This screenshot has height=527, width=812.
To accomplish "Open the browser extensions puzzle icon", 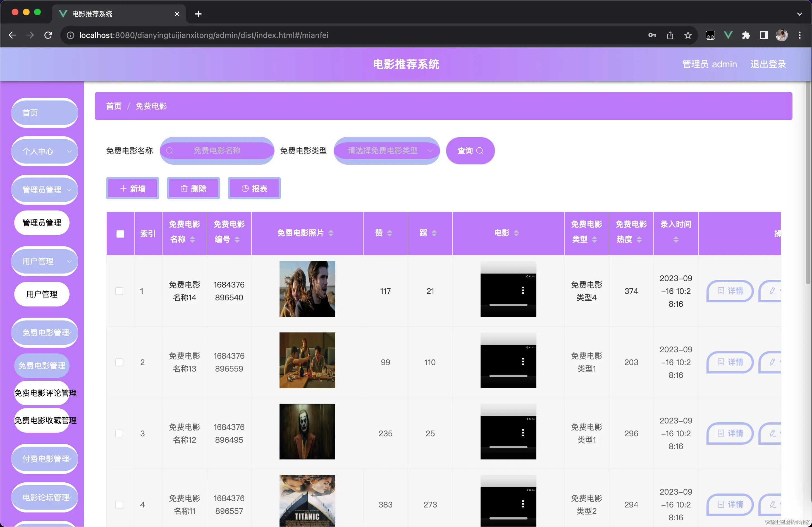I will coord(746,35).
